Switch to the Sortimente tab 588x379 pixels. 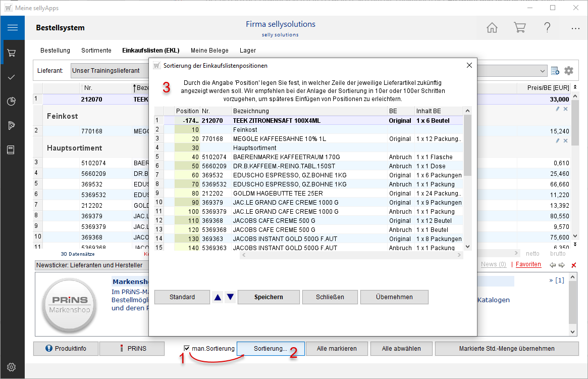[x=96, y=51]
